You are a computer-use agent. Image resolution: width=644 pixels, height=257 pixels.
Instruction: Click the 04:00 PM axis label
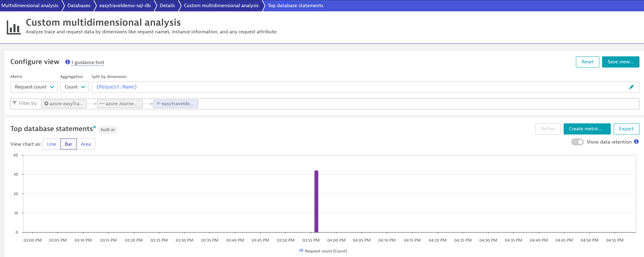coord(336,240)
